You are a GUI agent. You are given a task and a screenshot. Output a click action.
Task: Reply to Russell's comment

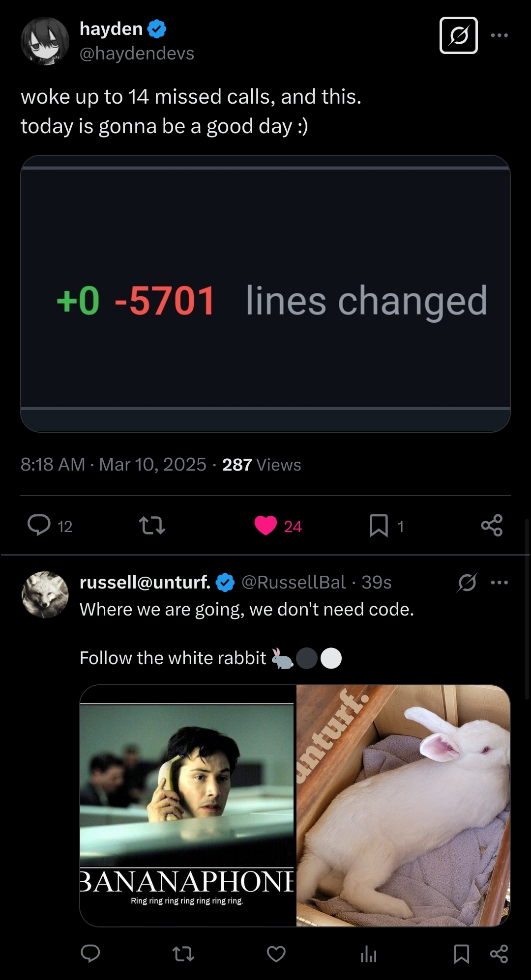click(x=90, y=953)
